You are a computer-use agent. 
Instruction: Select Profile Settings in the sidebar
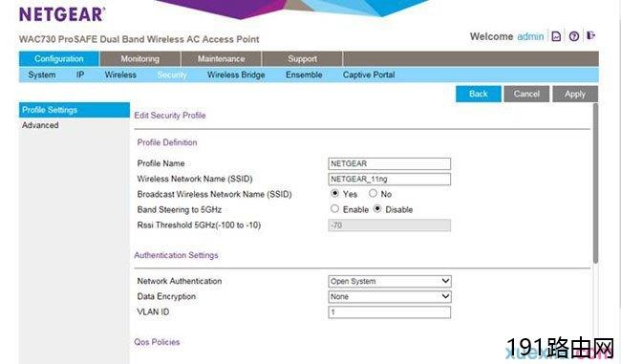(x=75, y=110)
